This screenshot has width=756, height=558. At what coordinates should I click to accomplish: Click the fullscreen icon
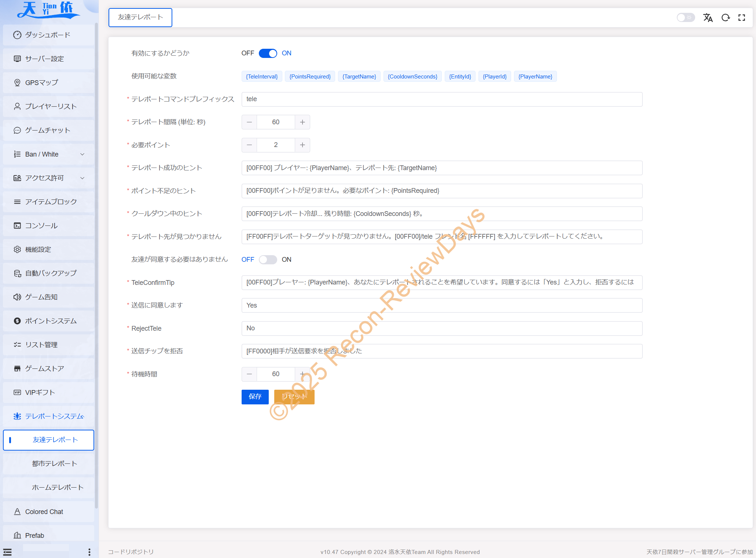(x=742, y=18)
